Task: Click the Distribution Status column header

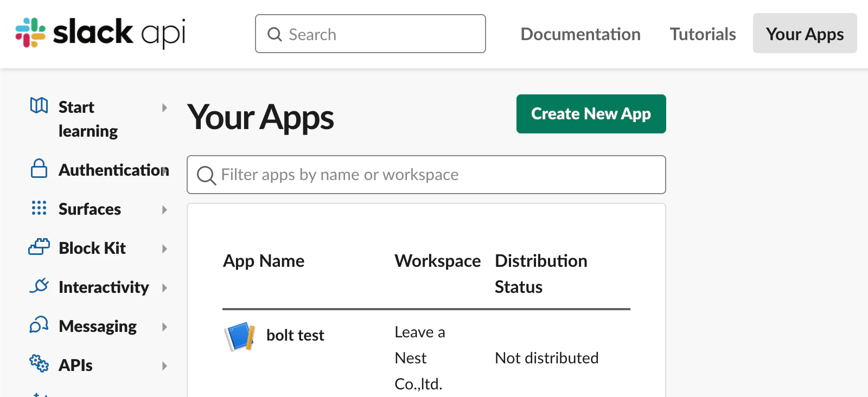Action: coord(541,274)
